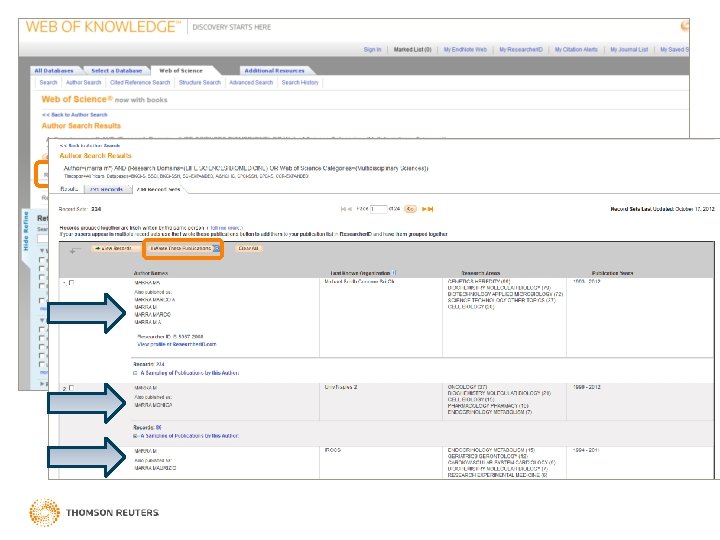Go to next page of record sets
720x540 pixels.
tap(424, 209)
